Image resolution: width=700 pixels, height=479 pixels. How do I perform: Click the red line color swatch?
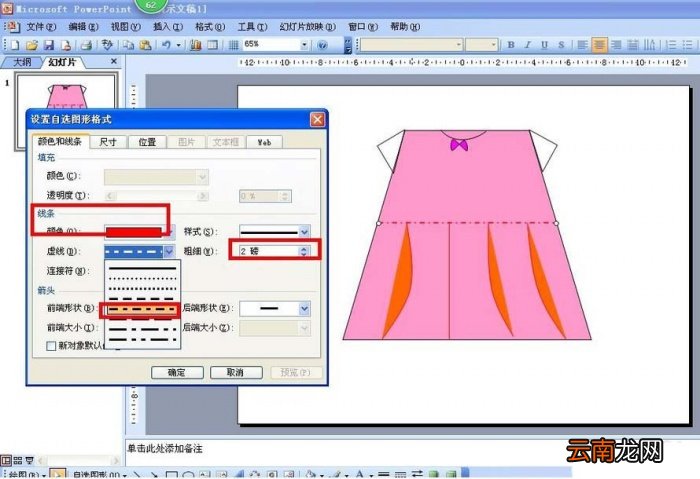point(134,231)
